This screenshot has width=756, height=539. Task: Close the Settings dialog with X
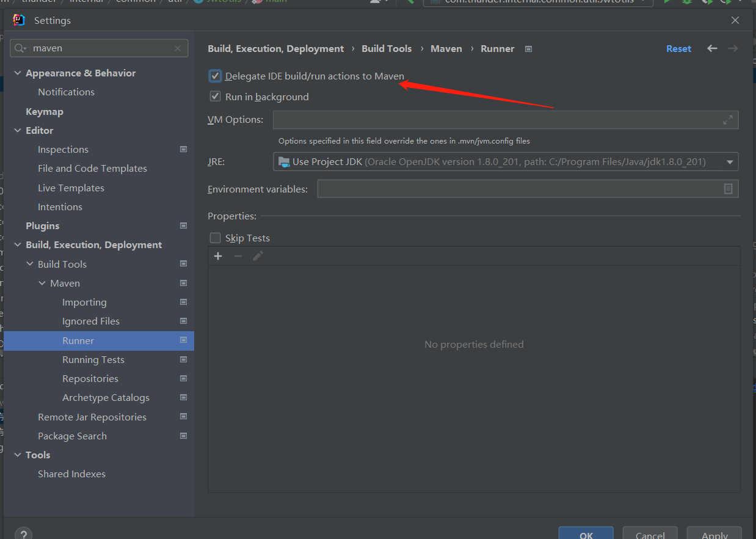735,20
